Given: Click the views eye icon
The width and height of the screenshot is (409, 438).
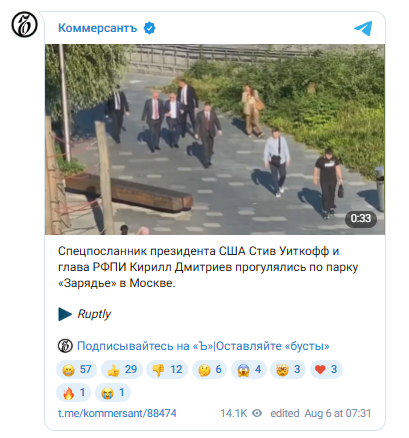Looking at the screenshot, I should point(257,413).
